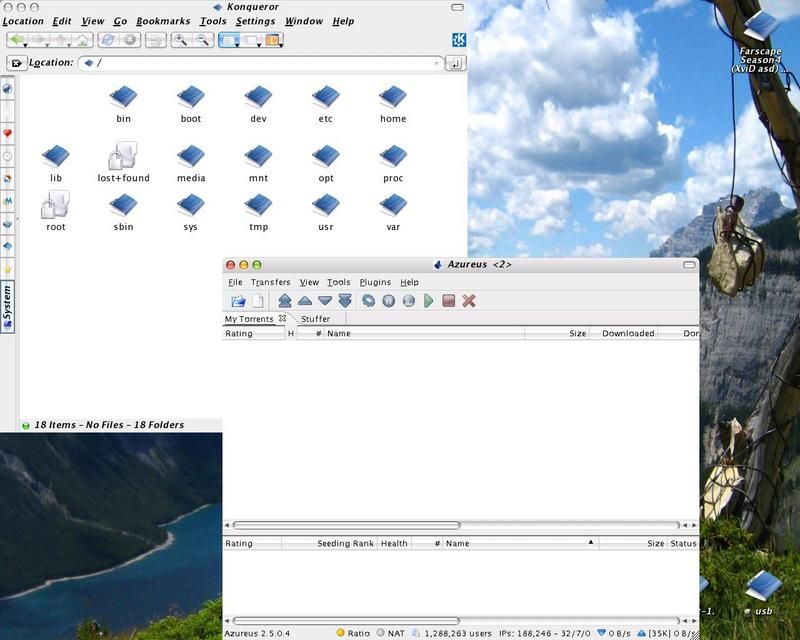Toggle icon view mode in Konqueror

point(226,39)
